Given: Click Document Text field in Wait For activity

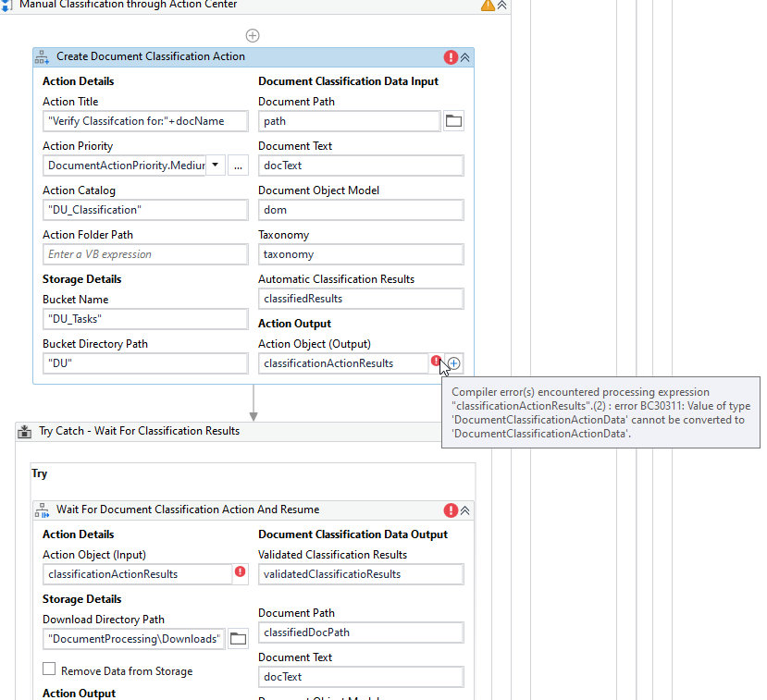Looking at the screenshot, I should point(361,677).
